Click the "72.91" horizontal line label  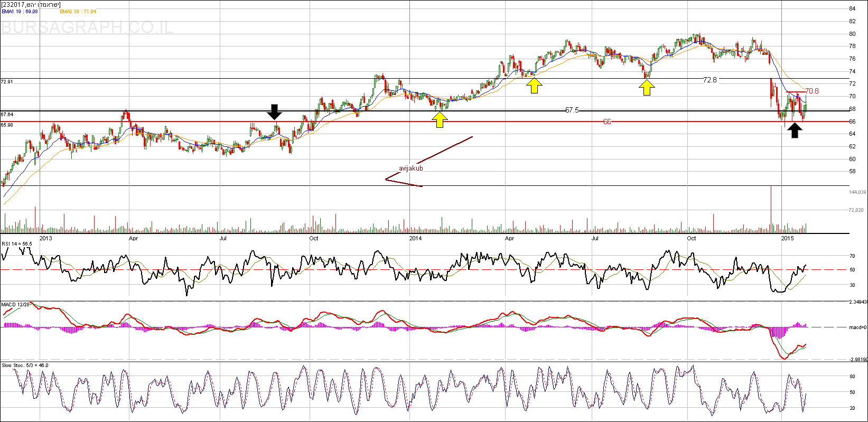point(7,82)
